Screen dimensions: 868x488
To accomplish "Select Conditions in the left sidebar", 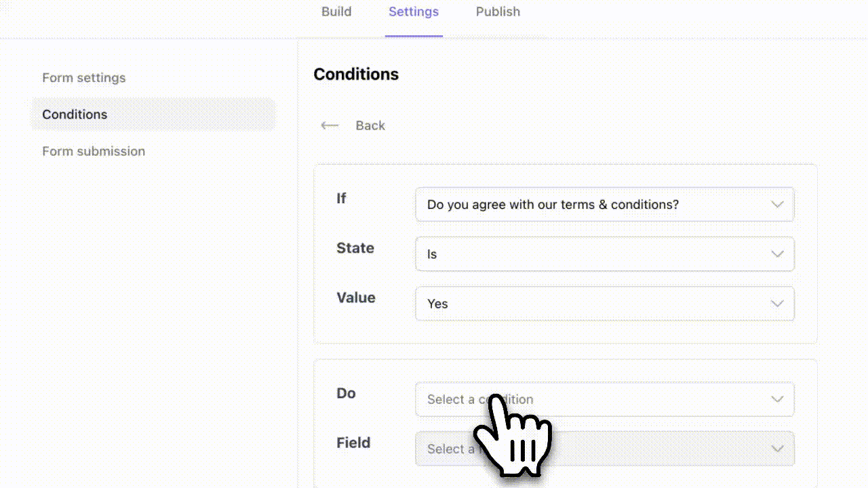I will [75, 115].
